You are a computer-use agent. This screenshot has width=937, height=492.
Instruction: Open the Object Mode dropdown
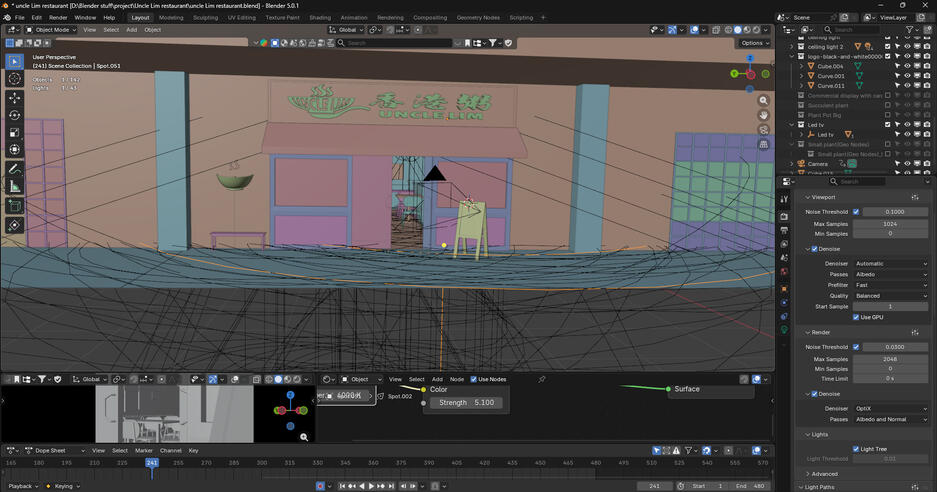click(51, 30)
